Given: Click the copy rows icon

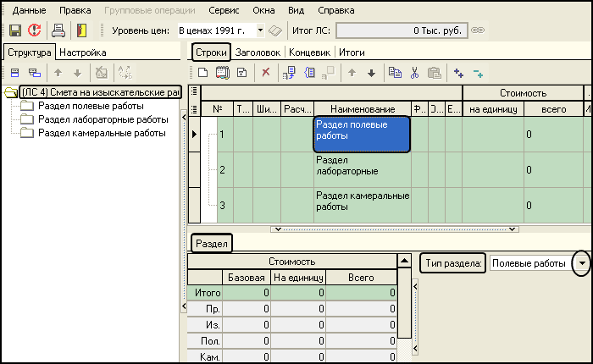Looking at the screenshot, I should [394, 73].
